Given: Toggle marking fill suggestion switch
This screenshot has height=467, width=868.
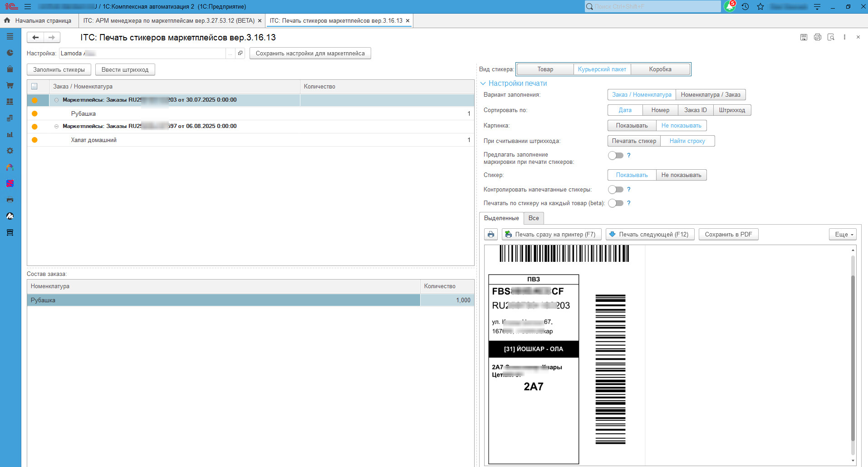Looking at the screenshot, I should click(x=615, y=156).
